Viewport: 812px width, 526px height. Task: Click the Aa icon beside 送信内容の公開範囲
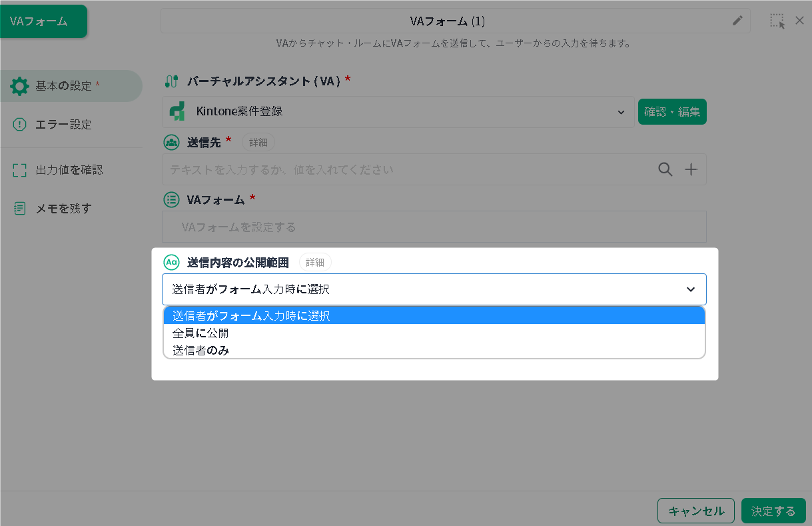click(x=171, y=262)
